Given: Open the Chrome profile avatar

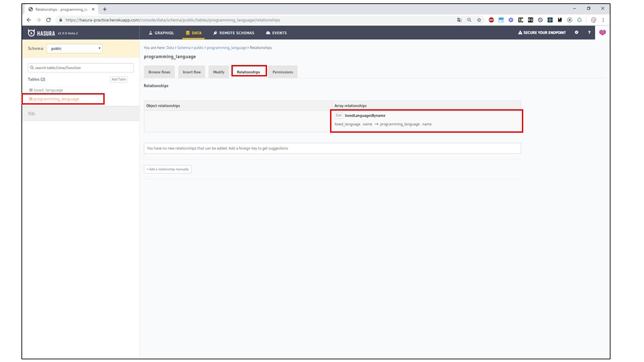Looking at the screenshot, I should point(593,19).
